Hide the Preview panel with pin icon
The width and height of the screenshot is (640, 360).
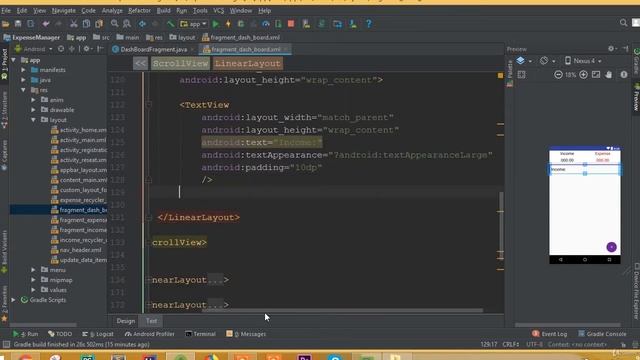[625, 49]
